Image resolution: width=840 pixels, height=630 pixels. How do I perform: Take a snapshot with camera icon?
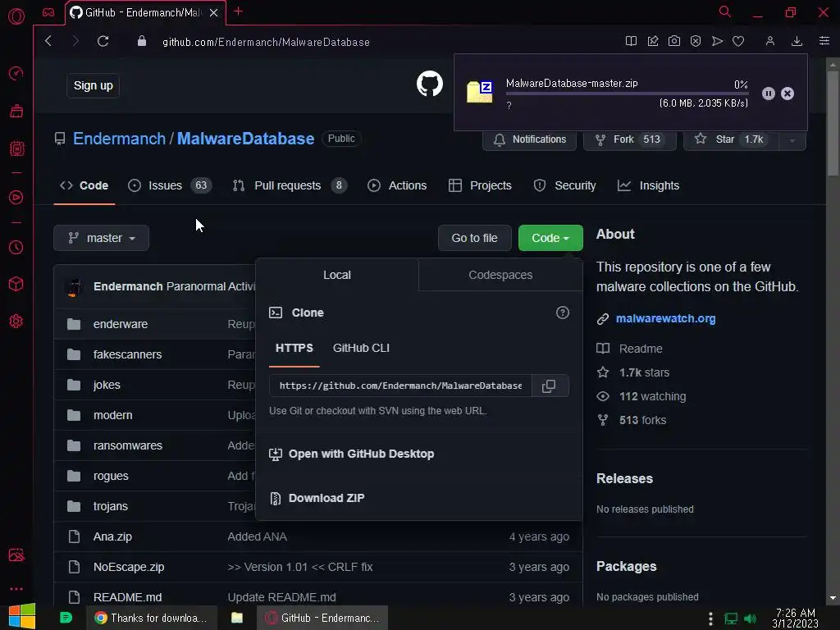[674, 41]
